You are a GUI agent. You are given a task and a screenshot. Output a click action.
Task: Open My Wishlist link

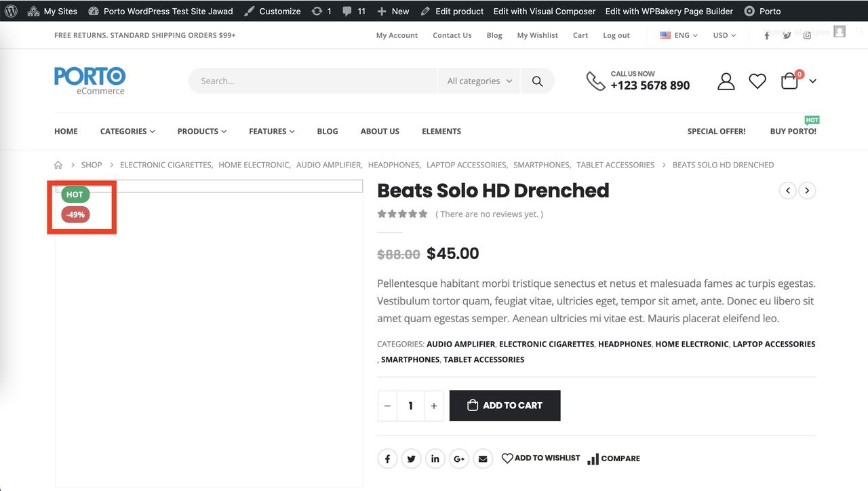pos(538,35)
